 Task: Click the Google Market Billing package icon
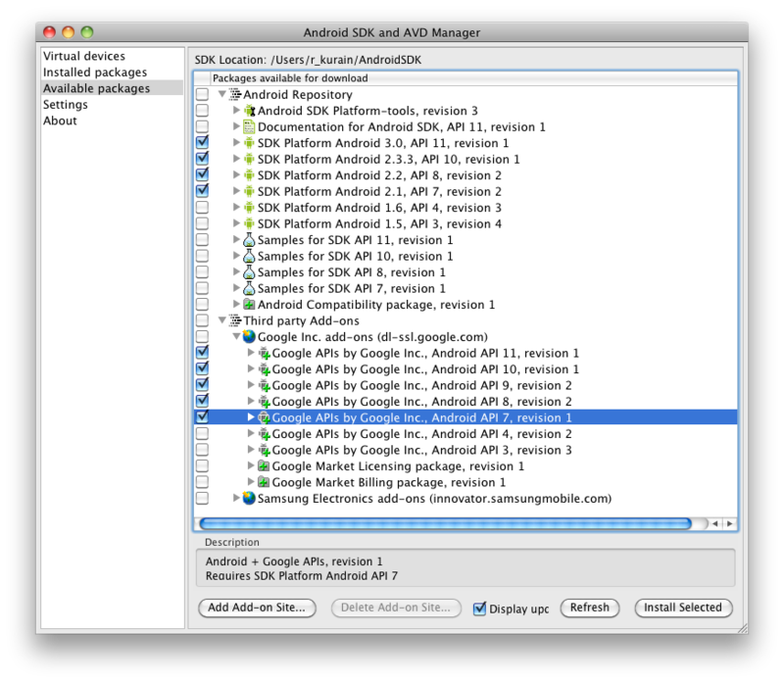(264, 482)
